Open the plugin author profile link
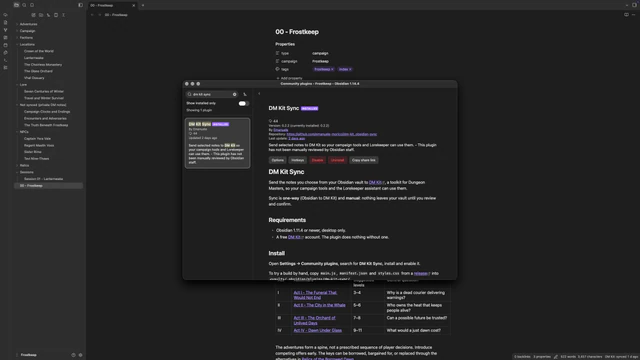Viewport: 640px width, 360px height. pyautogui.click(x=280, y=130)
